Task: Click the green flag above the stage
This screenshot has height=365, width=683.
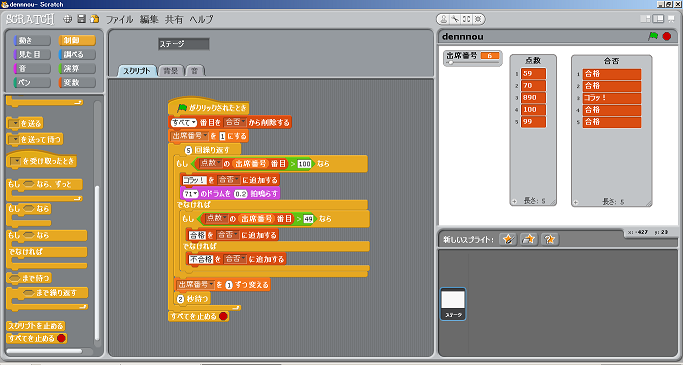Action: pos(653,36)
